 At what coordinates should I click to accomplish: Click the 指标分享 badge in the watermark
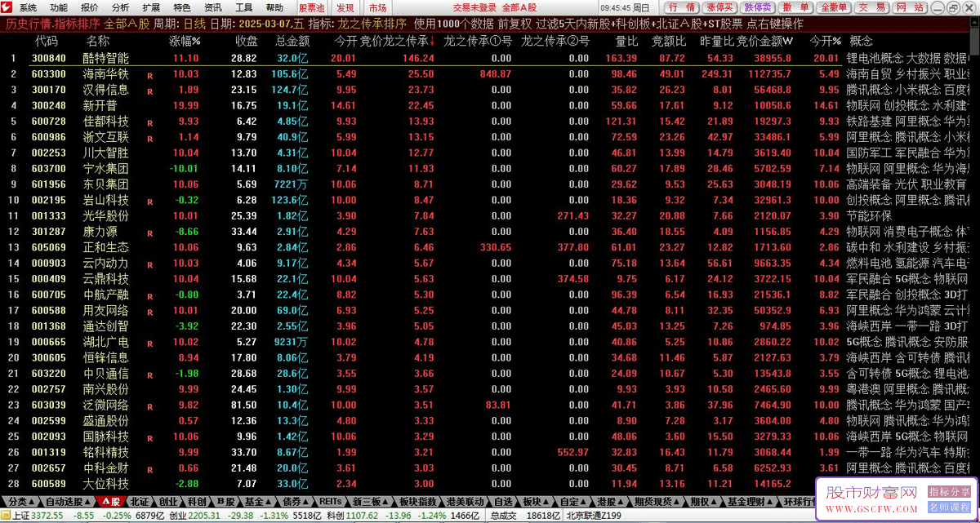tap(950, 492)
